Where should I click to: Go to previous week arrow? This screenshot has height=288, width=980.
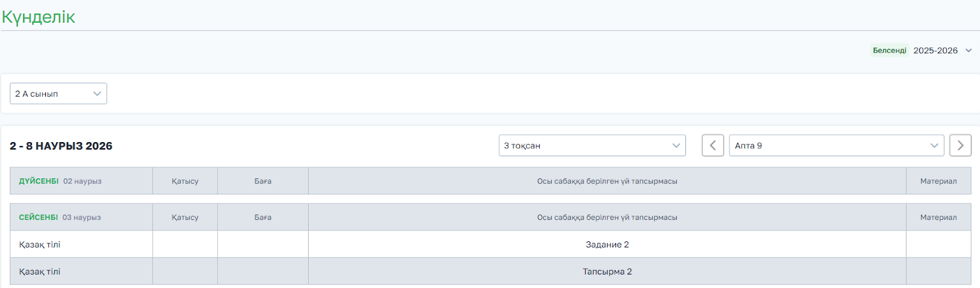(712, 145)
